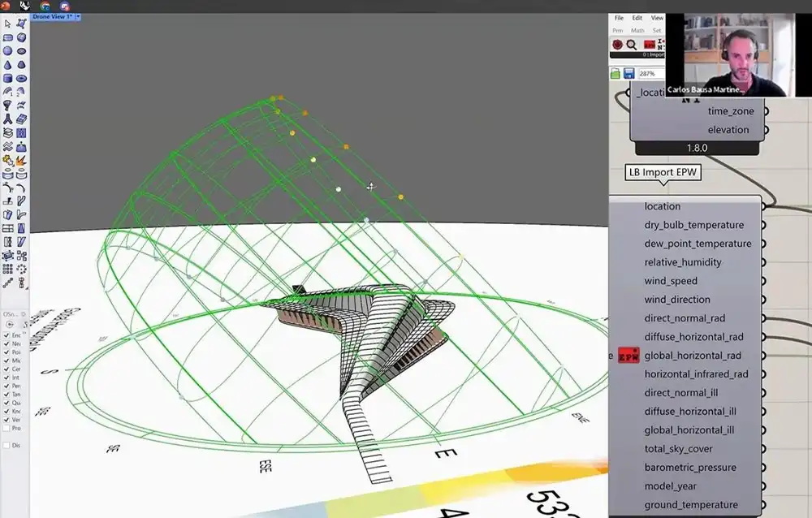Toggle the Mid object snap checkbox
The height and width of the screenshot is (518, 812).
click(6, 360)
